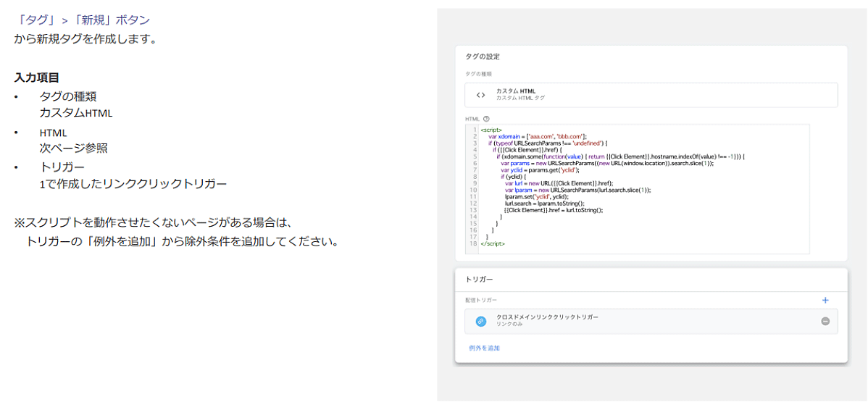The width and height of the screenshot is (868, 402).
Task: Click the opening <script> line in editor
Action: [491, 130]
